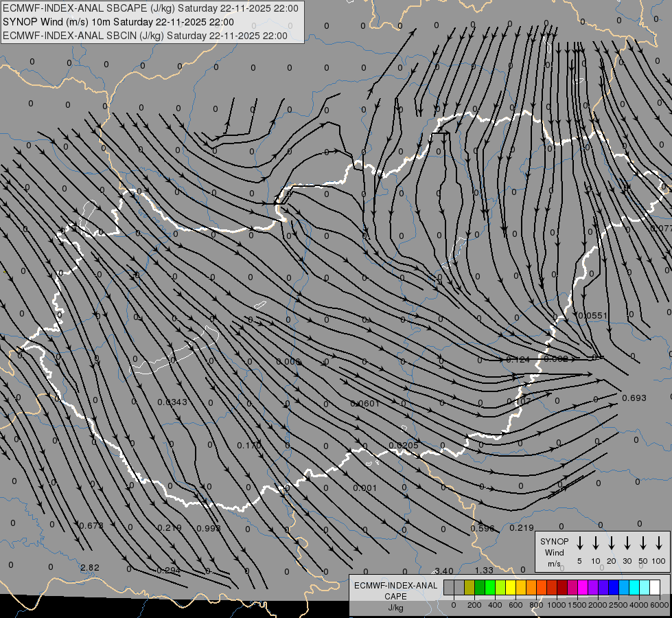Click the 1000 tick label on the CAPE scale
The height and width of the screenshot is (618, 672).
[x=556, y=605]
